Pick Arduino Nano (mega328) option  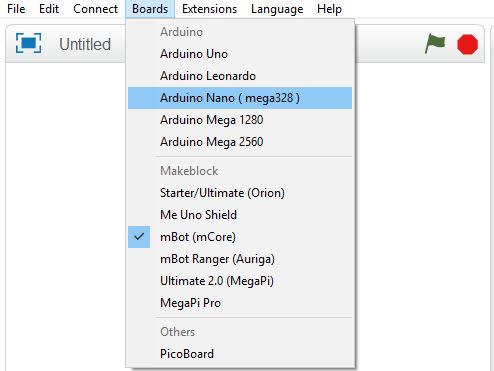240,98
